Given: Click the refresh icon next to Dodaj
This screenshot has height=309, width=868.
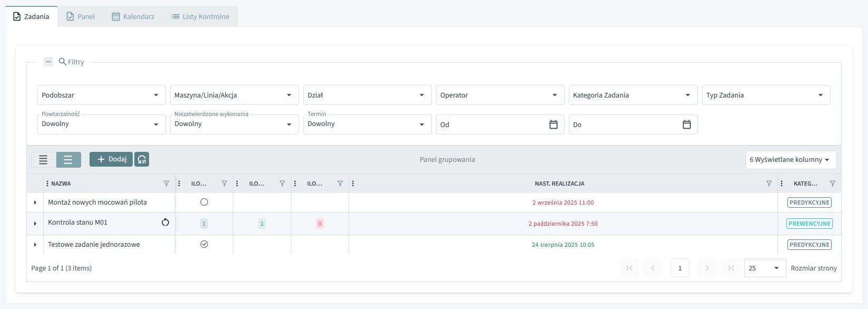Looking at the screenshot, I should (x=142, y=159).
